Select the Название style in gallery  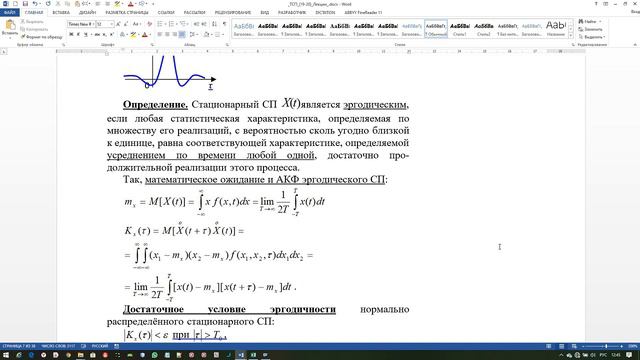point(556,29)
